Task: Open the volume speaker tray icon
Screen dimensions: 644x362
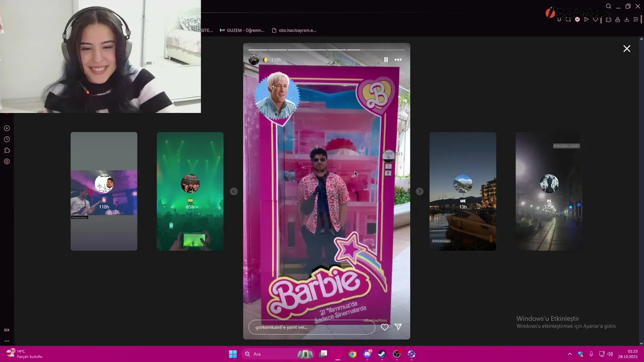Action: point(610,354)
